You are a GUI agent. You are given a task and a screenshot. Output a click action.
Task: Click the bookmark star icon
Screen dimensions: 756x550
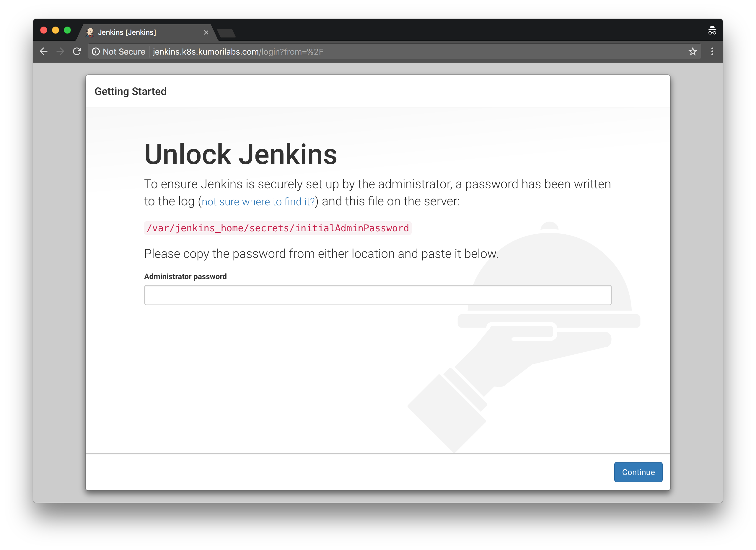pyautogui.click(x=692, y=52)
